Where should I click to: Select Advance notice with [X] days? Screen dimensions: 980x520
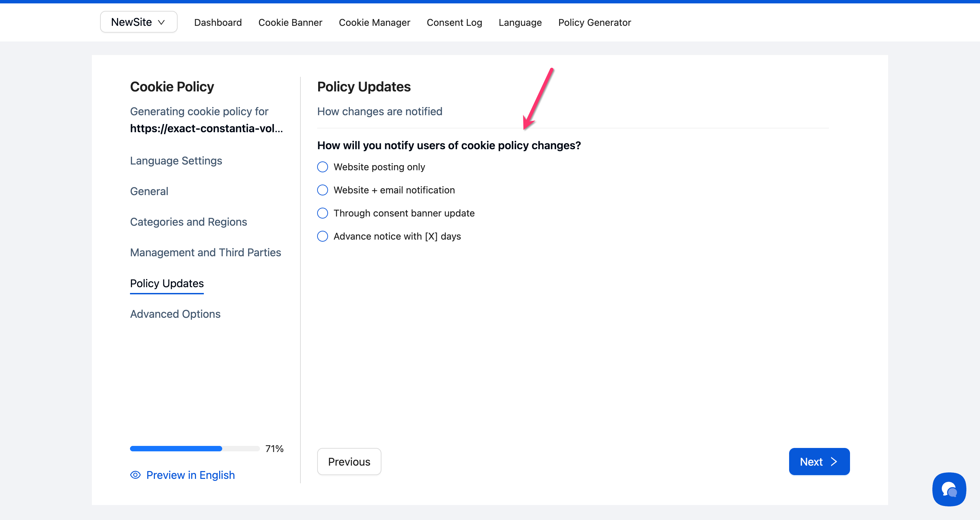click(x=323, y=237)
